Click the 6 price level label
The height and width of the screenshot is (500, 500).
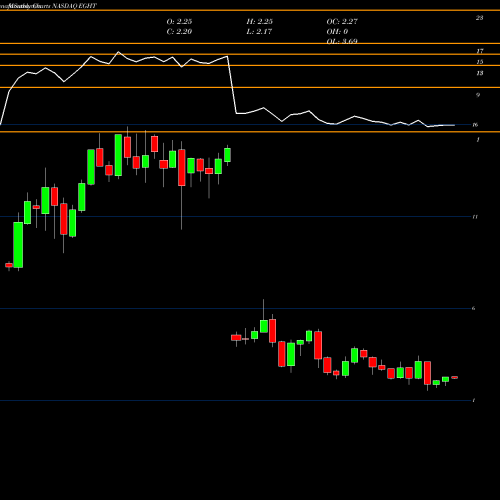(x=474, y=308)
